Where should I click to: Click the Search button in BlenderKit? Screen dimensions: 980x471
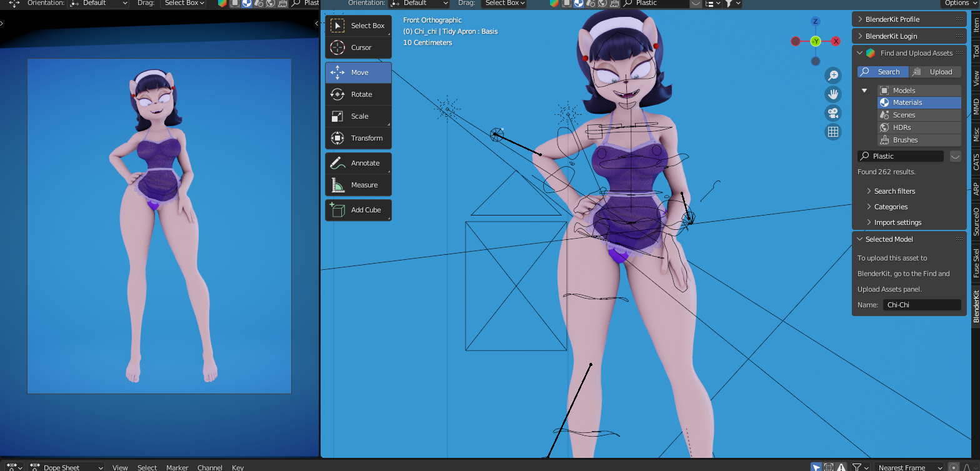point(882,72)
